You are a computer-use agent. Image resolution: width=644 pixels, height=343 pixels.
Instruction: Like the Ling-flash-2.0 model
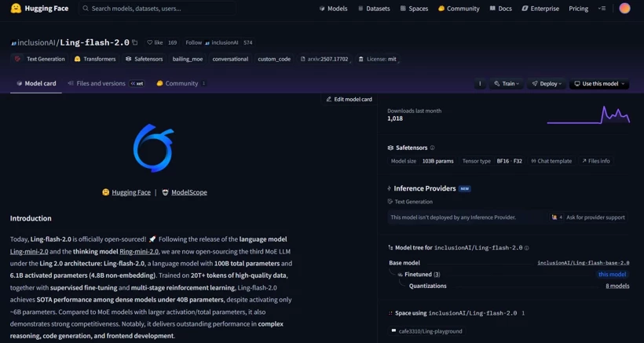click(154, 42)
